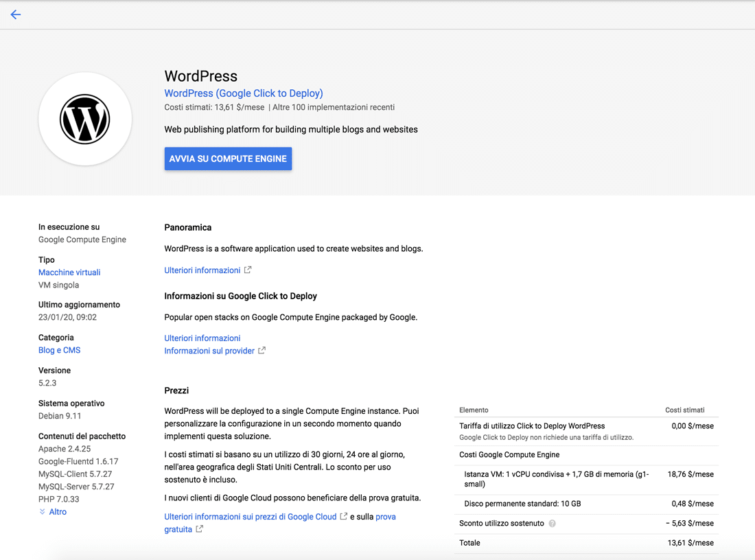The height and width of the screenshot is (560, 755).
Task: Select version number 5.2.3
Action: [x=47, y=384]
